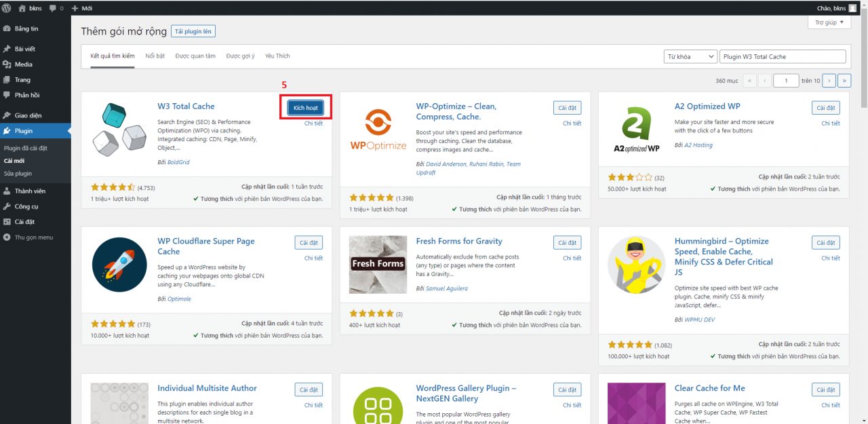Open Sửa plugin editor submenu
The image size is (868, 424).
[18, 174]
